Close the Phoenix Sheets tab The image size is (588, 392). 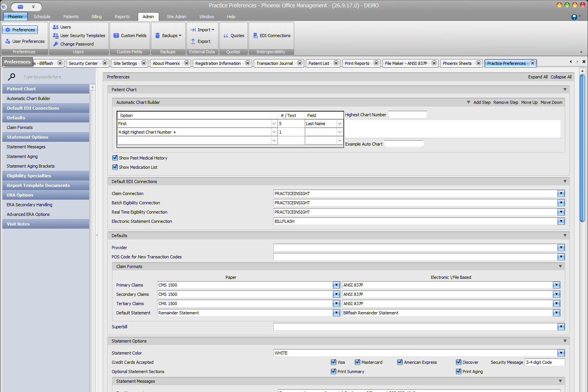click(x=478, y=63)
